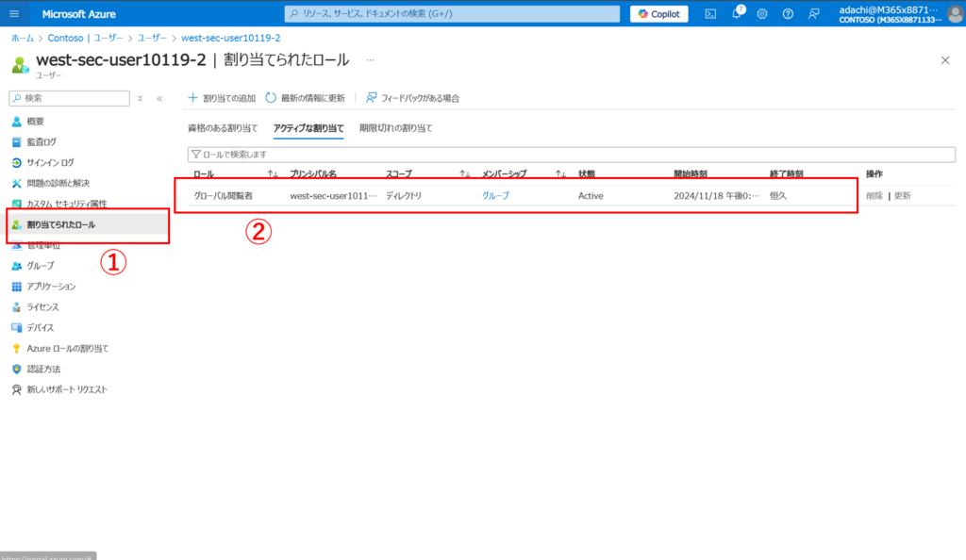Open Cloud Shell from the top bar
Screen dimensions: 966x560
(710, 13)
